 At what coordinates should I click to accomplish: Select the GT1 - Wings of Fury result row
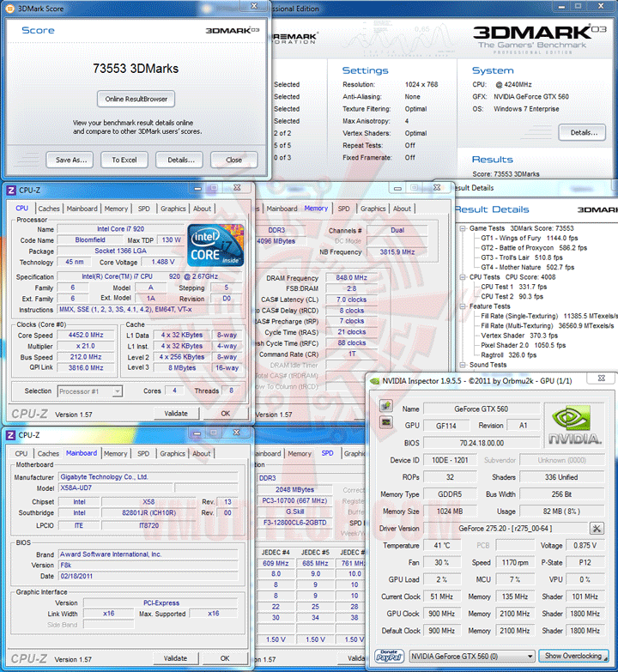[530, 239]
